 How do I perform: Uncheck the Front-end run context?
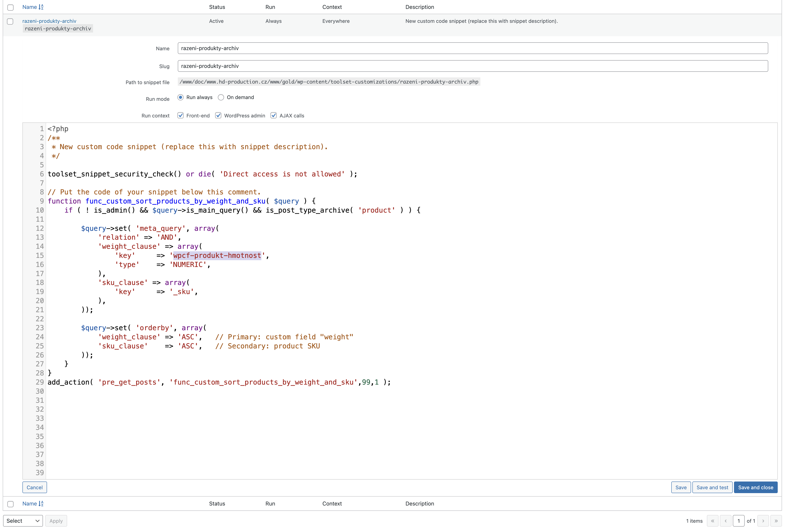[x=180, y=115]
